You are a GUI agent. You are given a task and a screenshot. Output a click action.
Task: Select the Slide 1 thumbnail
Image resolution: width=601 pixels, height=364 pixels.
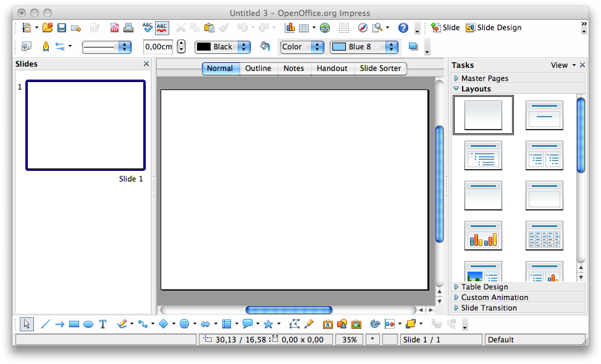85,125
